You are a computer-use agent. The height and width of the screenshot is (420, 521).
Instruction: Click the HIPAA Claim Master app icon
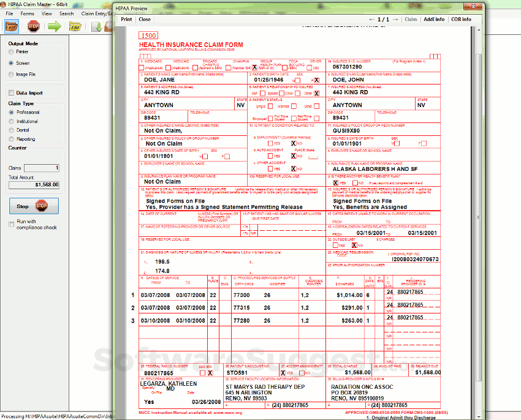(3, 4)
